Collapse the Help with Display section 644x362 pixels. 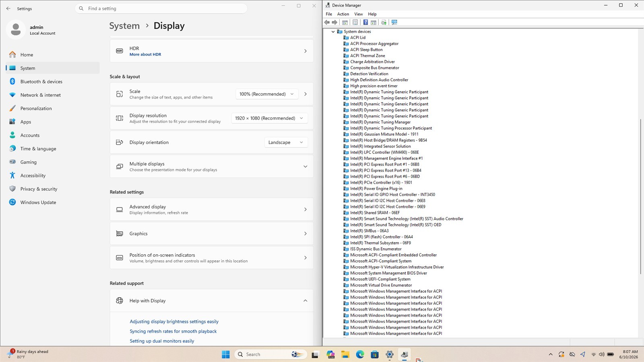[x=305, y=300]
